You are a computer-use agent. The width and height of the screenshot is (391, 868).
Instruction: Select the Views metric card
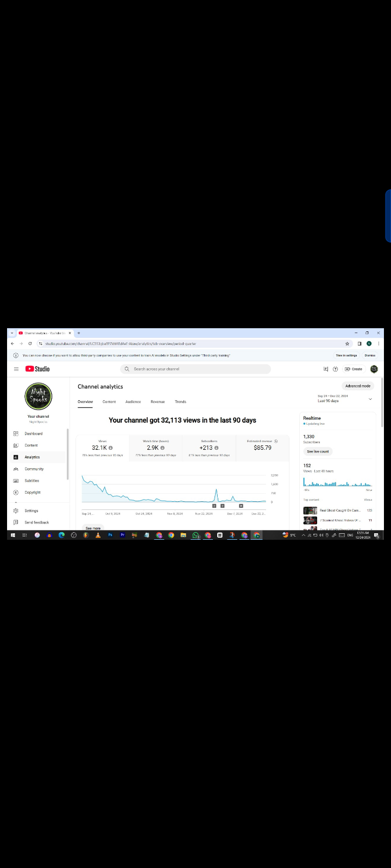tap(103, 448)
